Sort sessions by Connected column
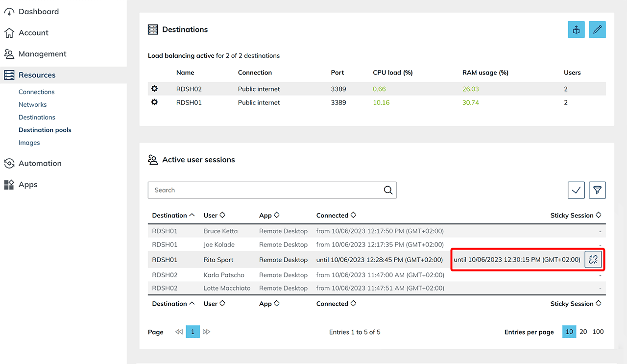Viewport: 627px width, 364px height. [x=336, y=215]
